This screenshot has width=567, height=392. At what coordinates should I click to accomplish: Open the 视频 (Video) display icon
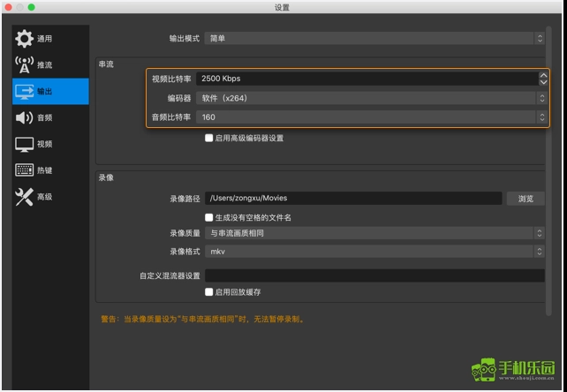[x=25, y=144]
